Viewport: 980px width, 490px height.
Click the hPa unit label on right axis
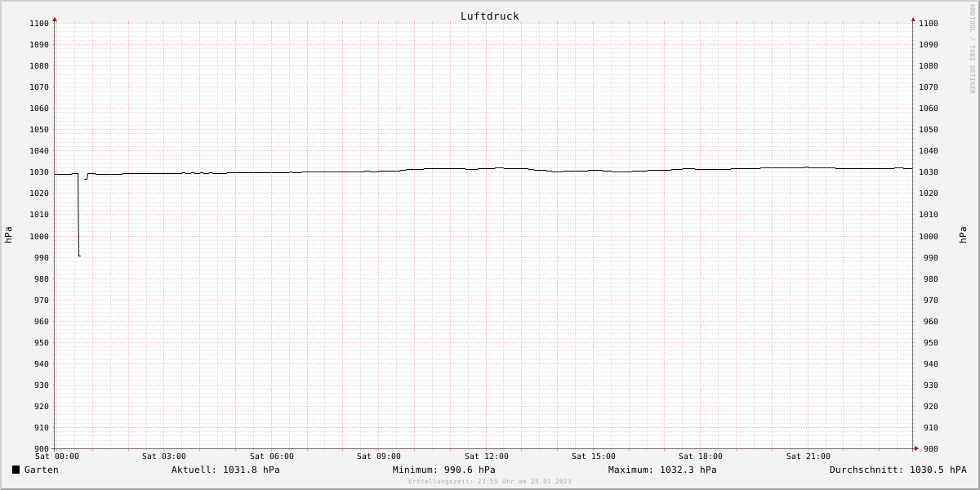click(964, 235)
